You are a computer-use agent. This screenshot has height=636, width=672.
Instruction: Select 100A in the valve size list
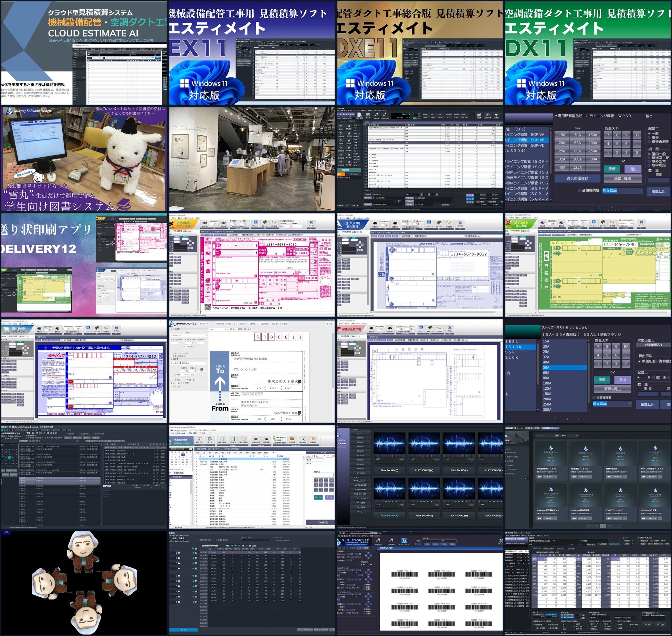pyautogui.click(x=564, y=383)
